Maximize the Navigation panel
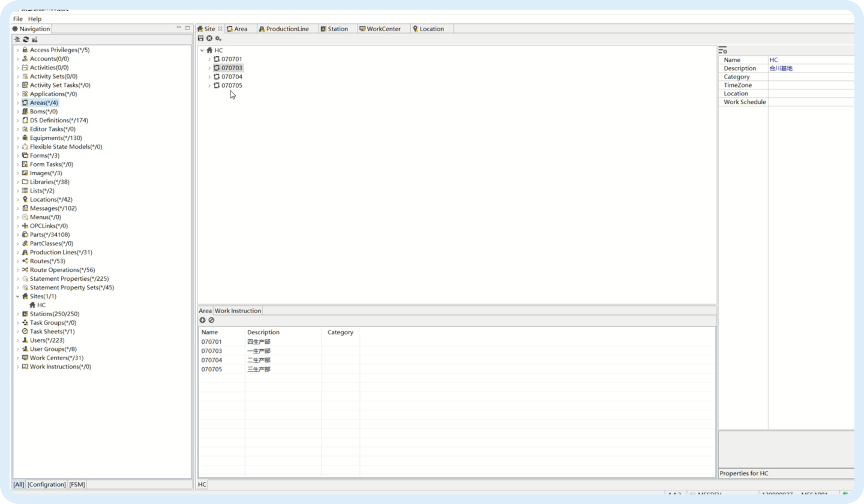 click(187, 28)
